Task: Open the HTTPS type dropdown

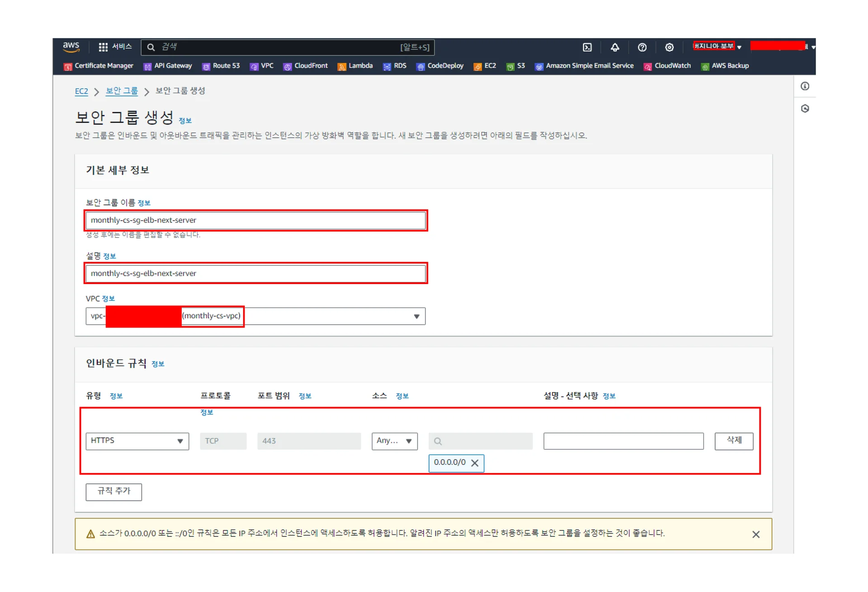Action: coord(137,441)
